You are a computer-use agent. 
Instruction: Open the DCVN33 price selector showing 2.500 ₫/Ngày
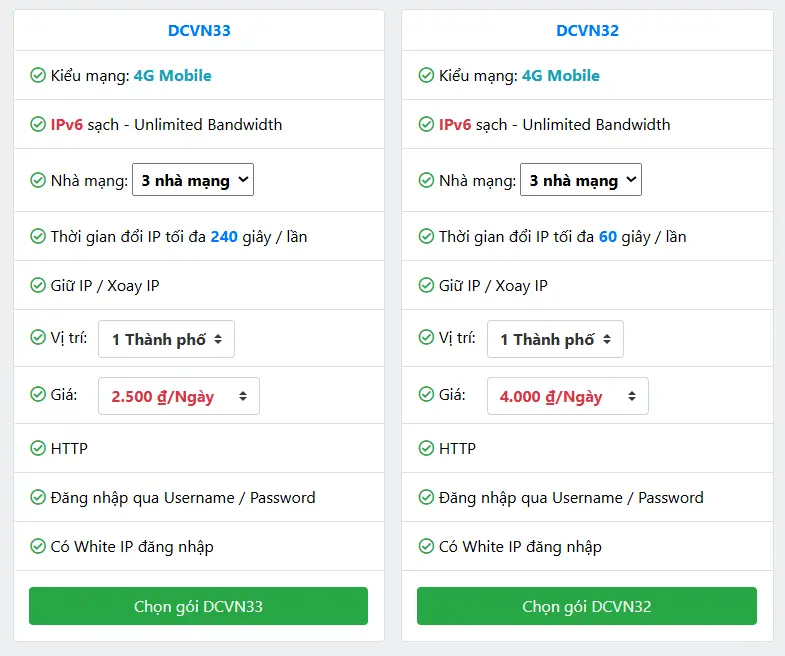point(179,396)
